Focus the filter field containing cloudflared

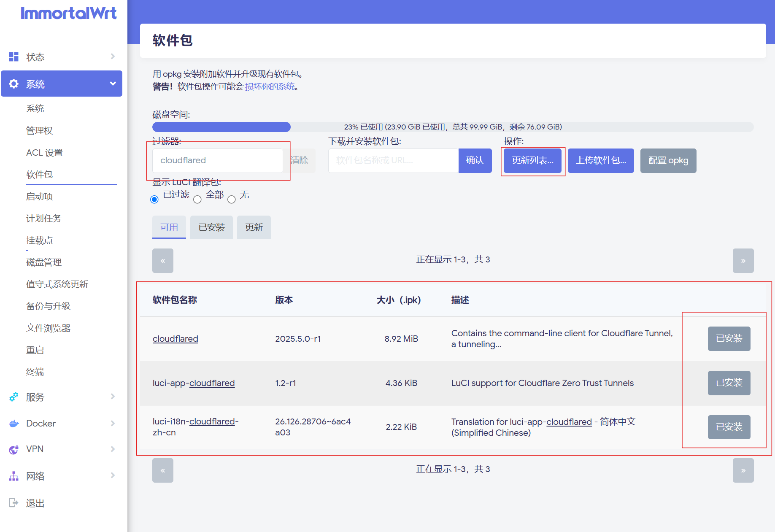coord(218,160)
